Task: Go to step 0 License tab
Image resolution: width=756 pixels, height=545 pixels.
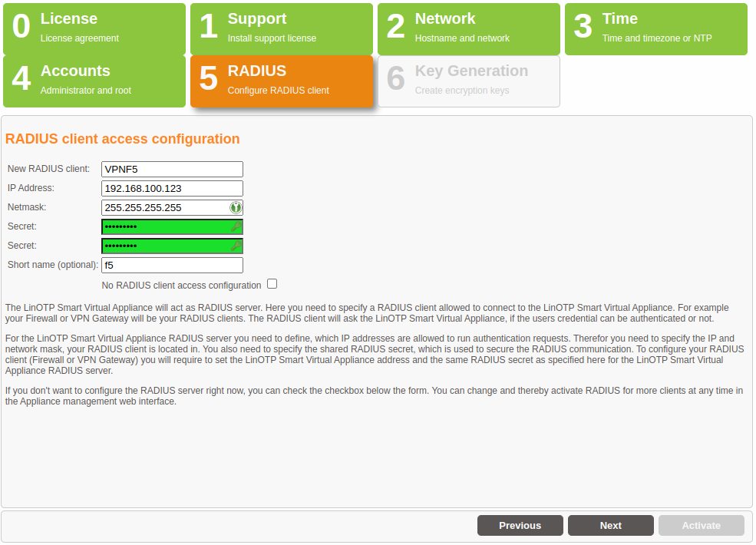Action: (x=94, y=29)
